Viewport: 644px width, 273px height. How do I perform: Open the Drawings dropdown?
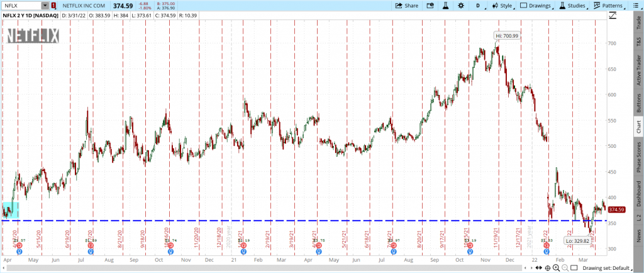pyautogui.click(x=537, y=6)
